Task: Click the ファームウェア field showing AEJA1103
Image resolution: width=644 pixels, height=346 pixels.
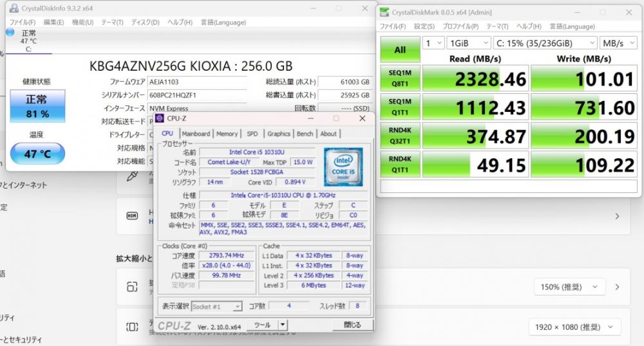Action: 196,82
